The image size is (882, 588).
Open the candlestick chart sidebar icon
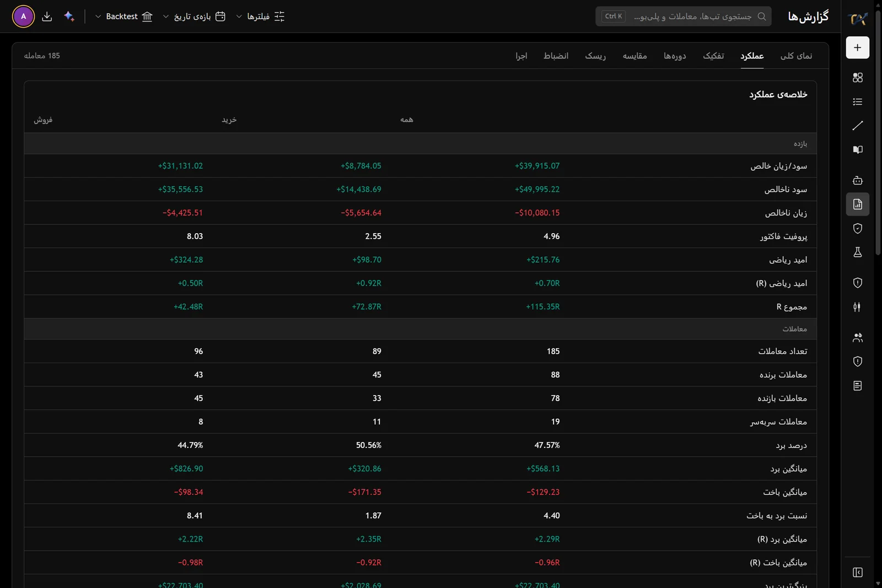click(x=857, y=307)
